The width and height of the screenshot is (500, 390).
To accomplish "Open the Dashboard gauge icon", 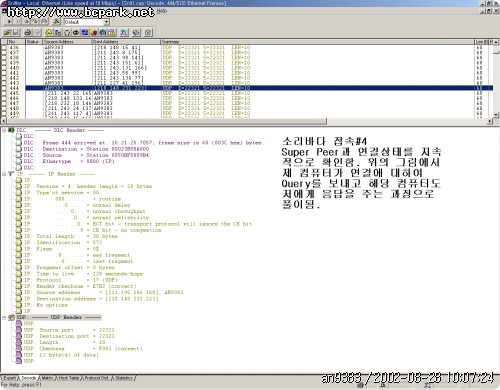I will 49,33.
